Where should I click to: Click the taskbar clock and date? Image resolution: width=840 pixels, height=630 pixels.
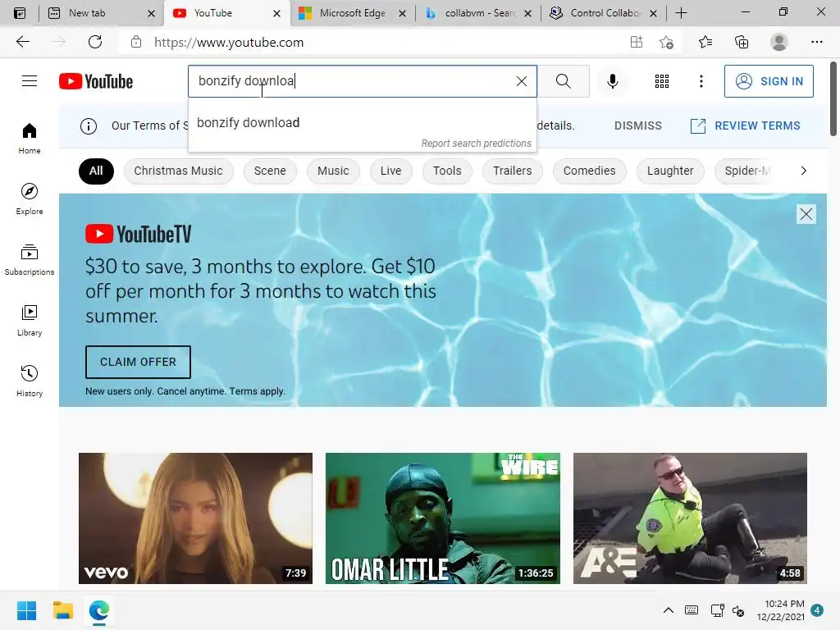[780, 610]
